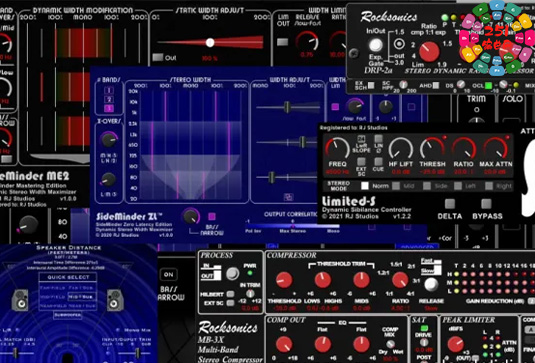The height and width of the screenshot is (363, 535).
Task: Click the Input/Output Trim slider handle
Action: 138,353
